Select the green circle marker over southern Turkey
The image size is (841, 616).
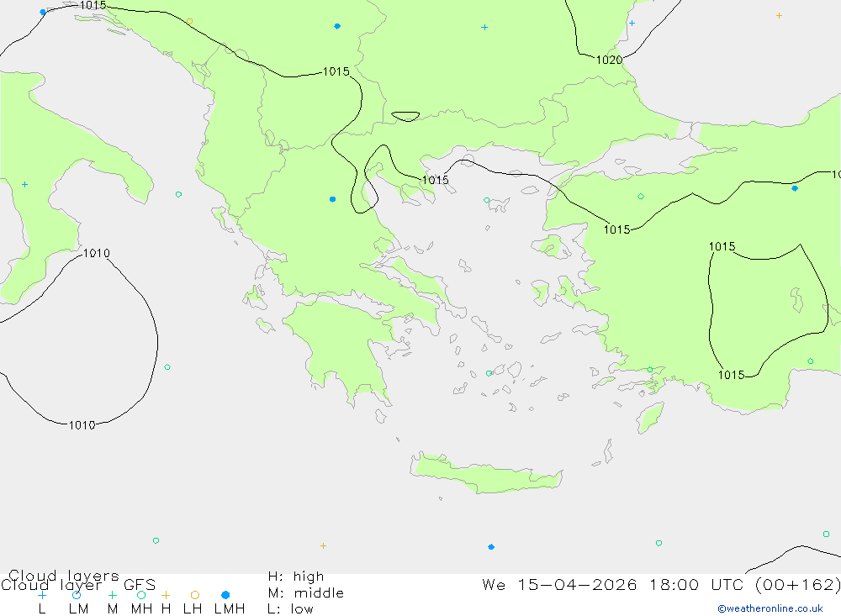(x=811, y=361)
